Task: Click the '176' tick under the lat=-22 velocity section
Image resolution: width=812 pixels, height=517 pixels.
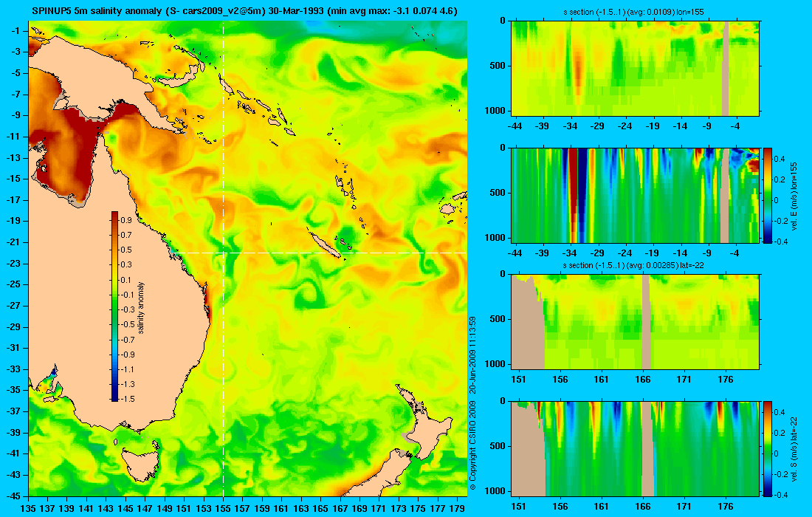Action: click(x=726, y=506)
